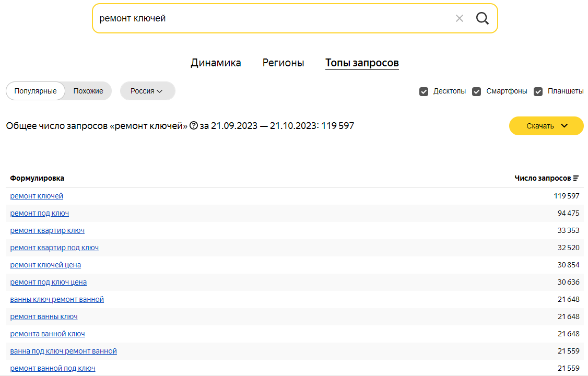
Task: Open the ремонт ванной под ключ link
Action: 53,369
